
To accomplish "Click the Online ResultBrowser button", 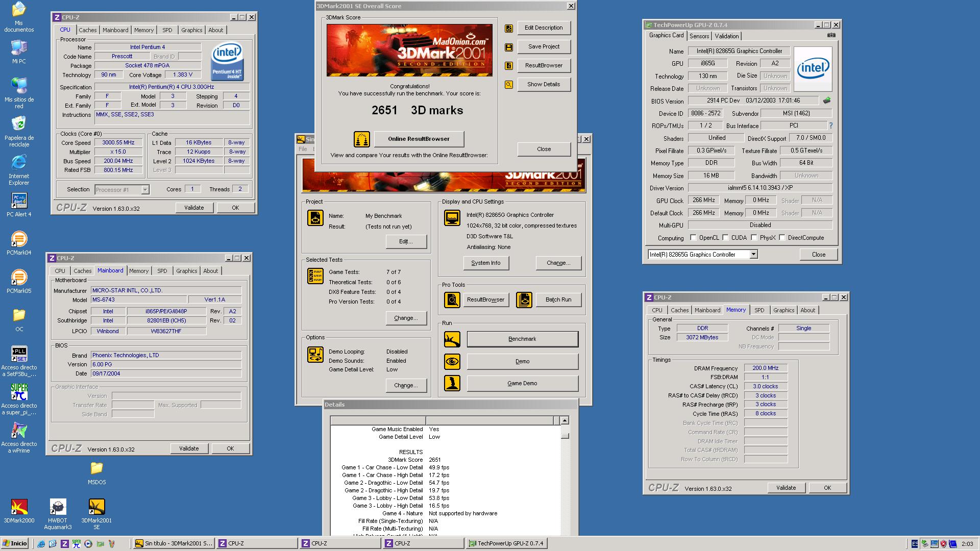I will (x=419, y=139).
